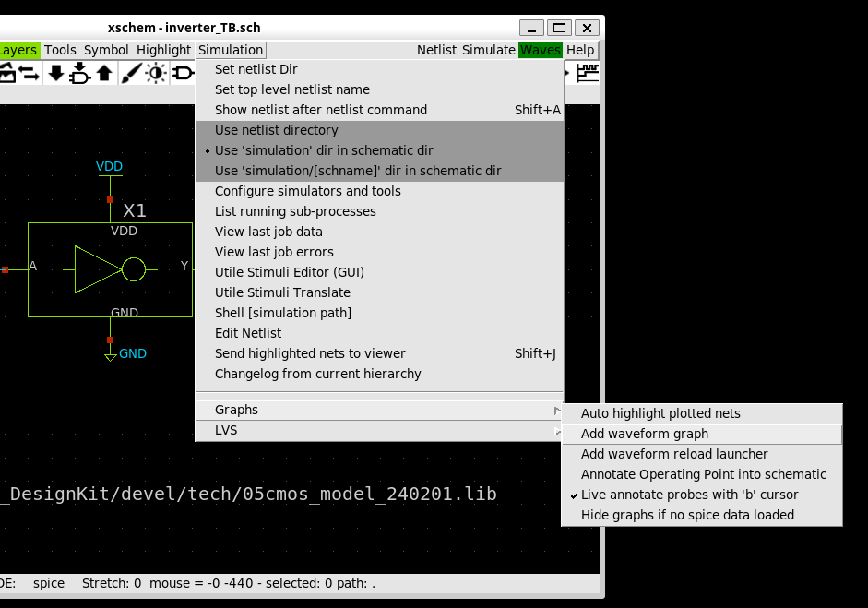868x608 pixels.
Task: Click the GND net label below X1
Action: coord(133,353)
